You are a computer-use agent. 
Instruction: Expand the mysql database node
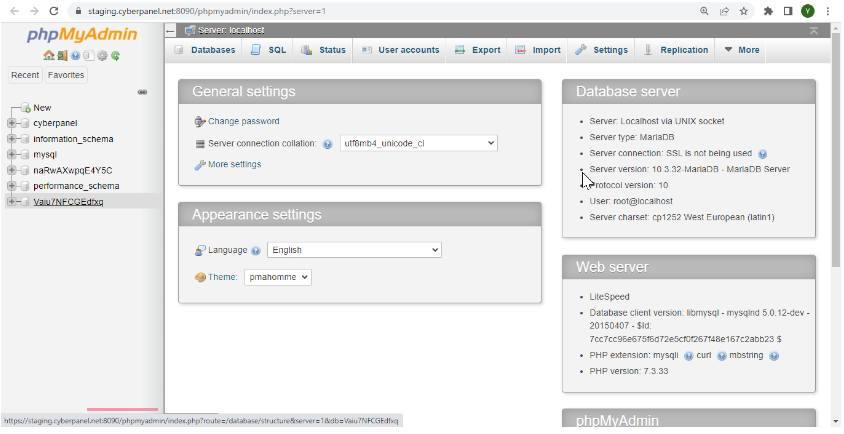point(11,155)
